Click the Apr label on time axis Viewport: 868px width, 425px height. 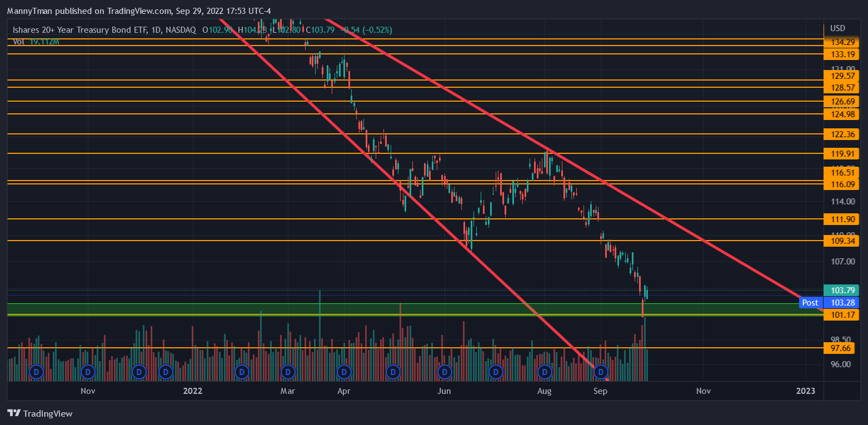click(343, 391)
